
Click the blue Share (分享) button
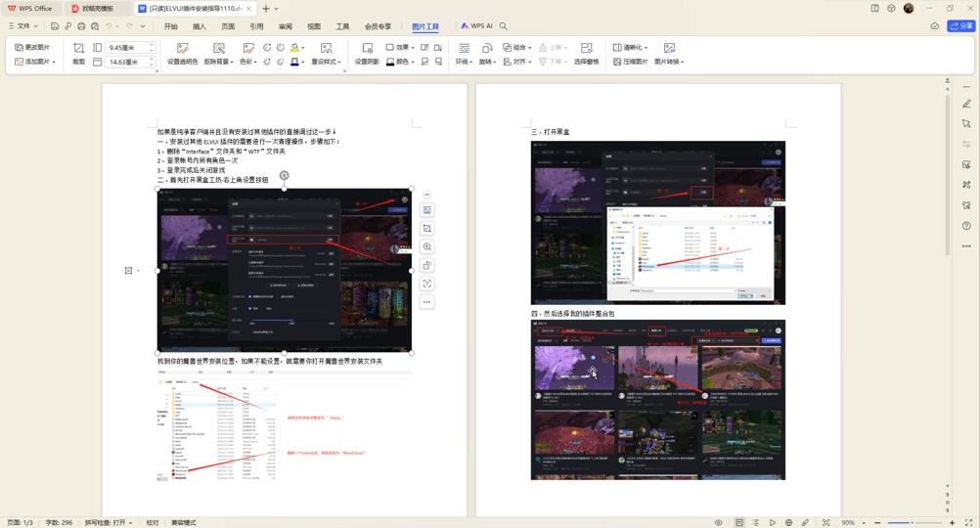pyautogui.click(x=961, y=26)
